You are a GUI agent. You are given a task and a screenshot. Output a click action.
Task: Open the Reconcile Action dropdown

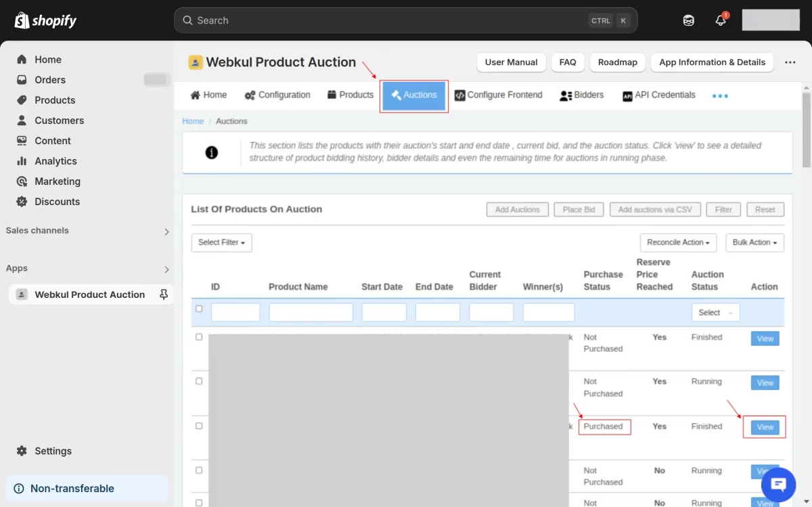coord(678,242)
